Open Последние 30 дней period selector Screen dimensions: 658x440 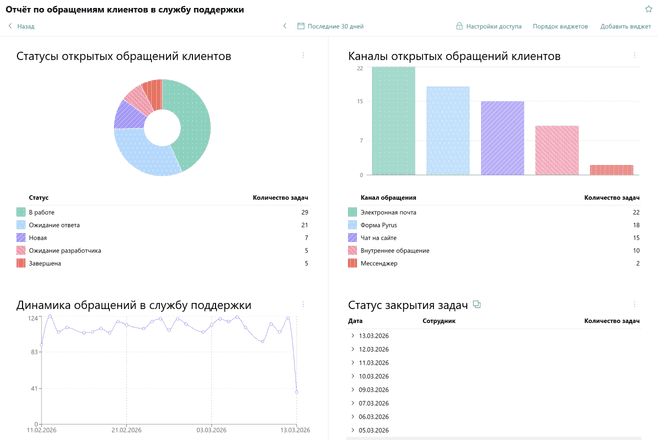pyautogui.click(x=335, y=26)
